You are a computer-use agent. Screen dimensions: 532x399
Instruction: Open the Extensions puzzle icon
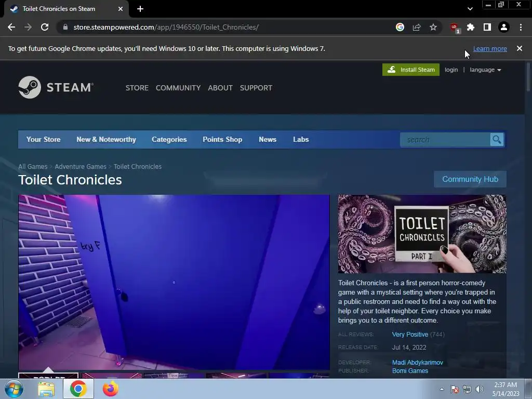coord(471,27)
